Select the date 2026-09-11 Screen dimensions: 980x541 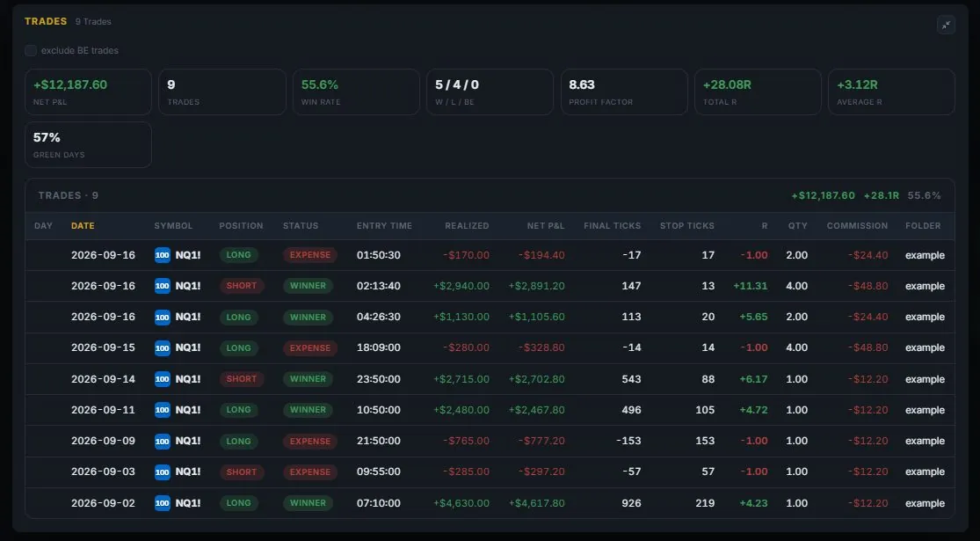click(103, 410)
